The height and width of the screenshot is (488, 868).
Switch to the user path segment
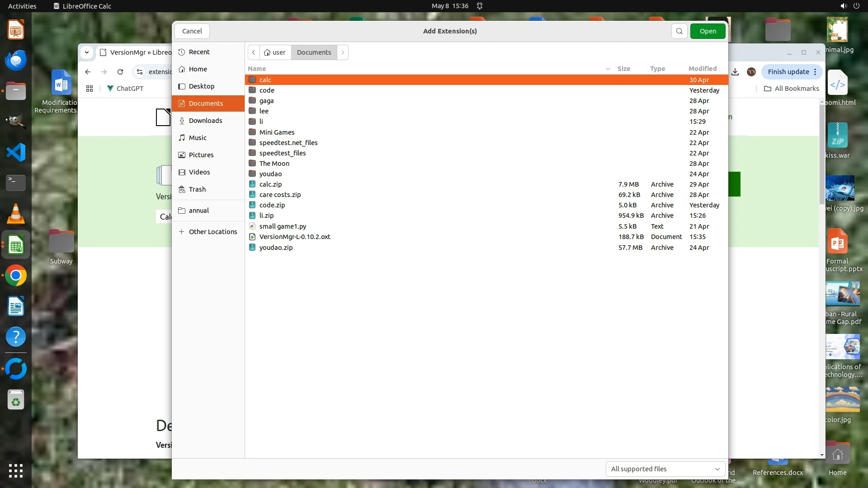(275, 52)
